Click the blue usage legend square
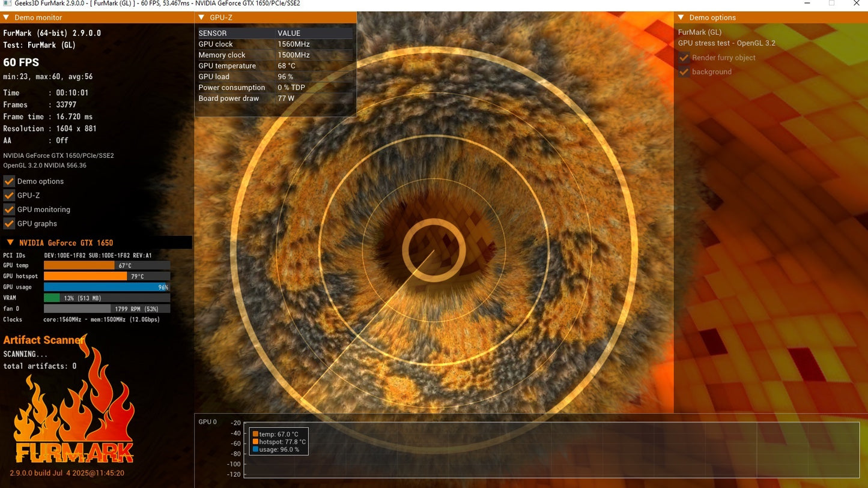The height and width of the screenshot is (488, 868). coord(255,449)
